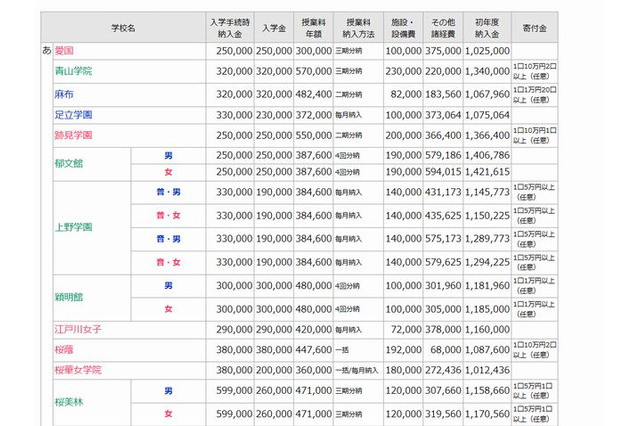Open the 桜蔭 school link

click(x=64, y=350)
